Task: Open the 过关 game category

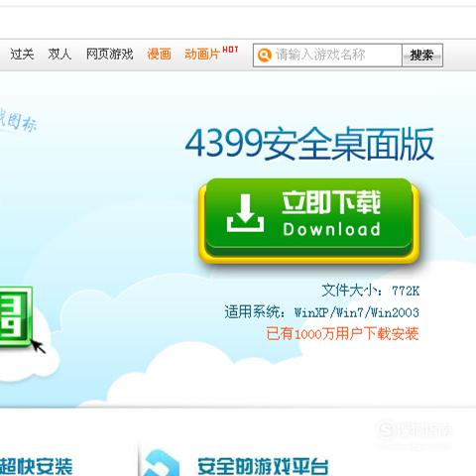Action: (22, 55)
